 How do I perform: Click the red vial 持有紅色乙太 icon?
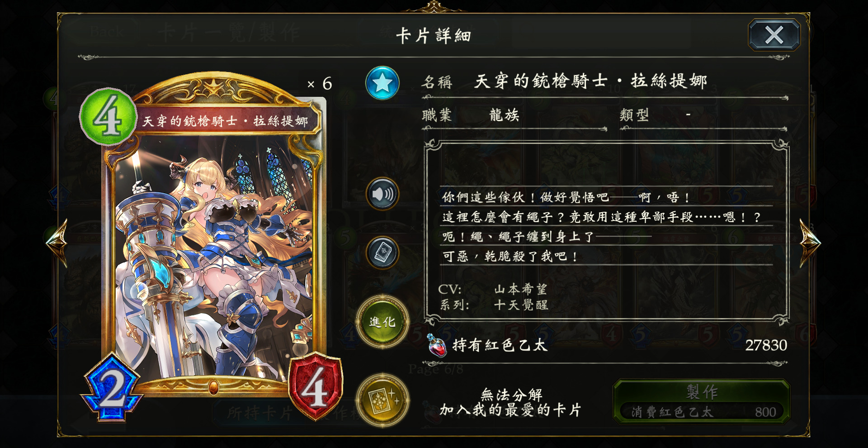[436, 345]
